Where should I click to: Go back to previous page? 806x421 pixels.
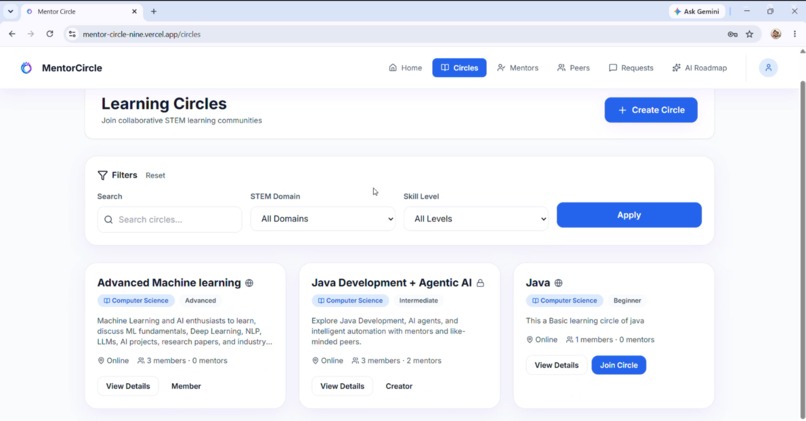coord(12,34)
